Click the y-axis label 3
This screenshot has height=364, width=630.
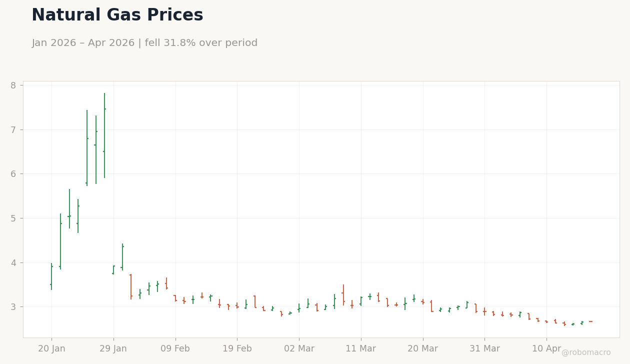point(13,307)
